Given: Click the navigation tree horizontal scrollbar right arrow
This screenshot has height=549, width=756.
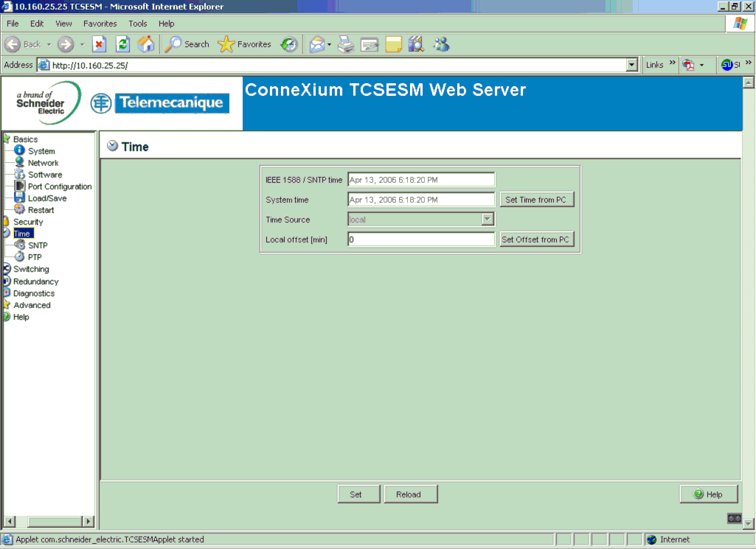Looking at the screenshot, I should coord(88,521).
